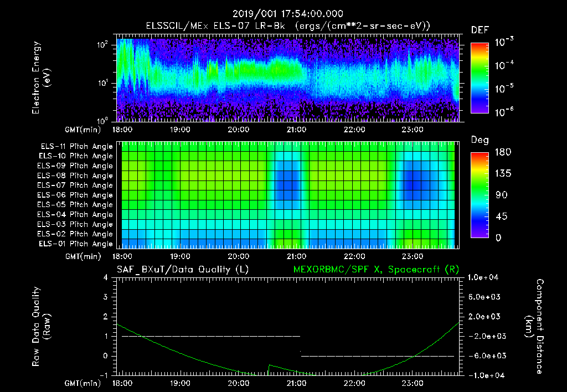Click the 23:00 tick label on bottom plot
Screen dimensions: 567x392
pos(412,383)
